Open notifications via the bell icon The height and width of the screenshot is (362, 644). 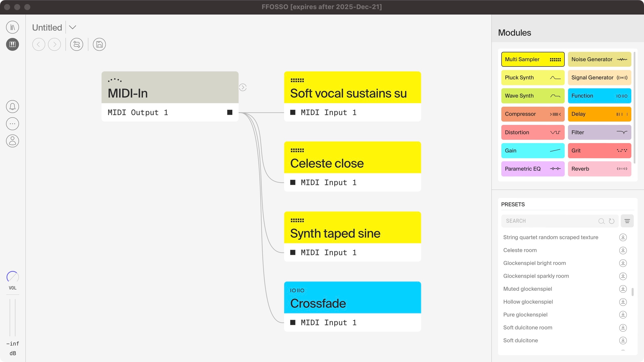(x=12, y=106)
